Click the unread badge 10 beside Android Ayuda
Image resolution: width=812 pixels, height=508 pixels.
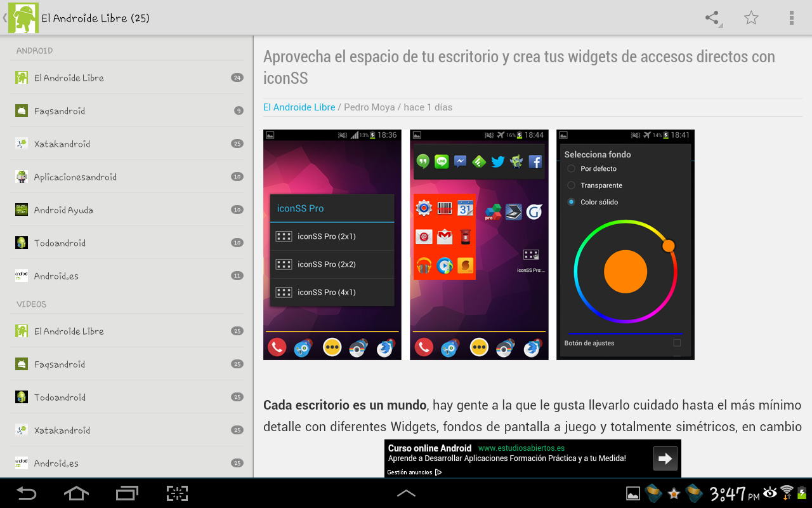[237, 210]
